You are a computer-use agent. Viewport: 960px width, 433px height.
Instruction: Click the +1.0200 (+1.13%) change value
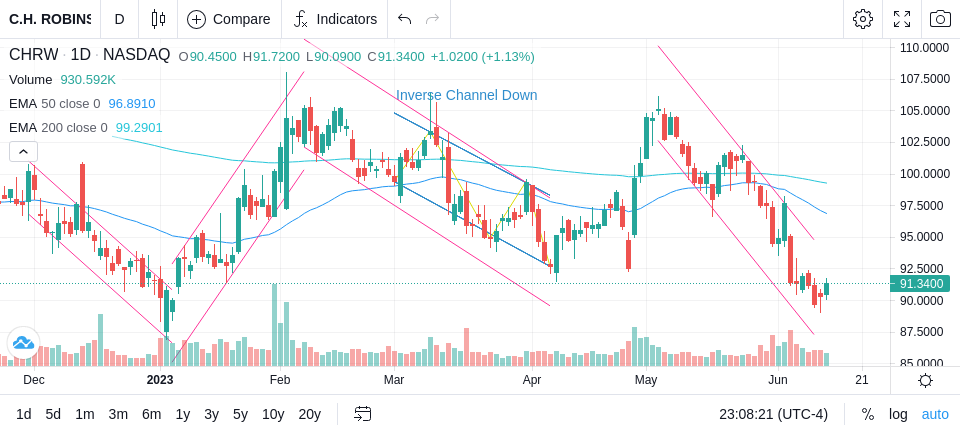pyautogui.click(x=482, y=57)
